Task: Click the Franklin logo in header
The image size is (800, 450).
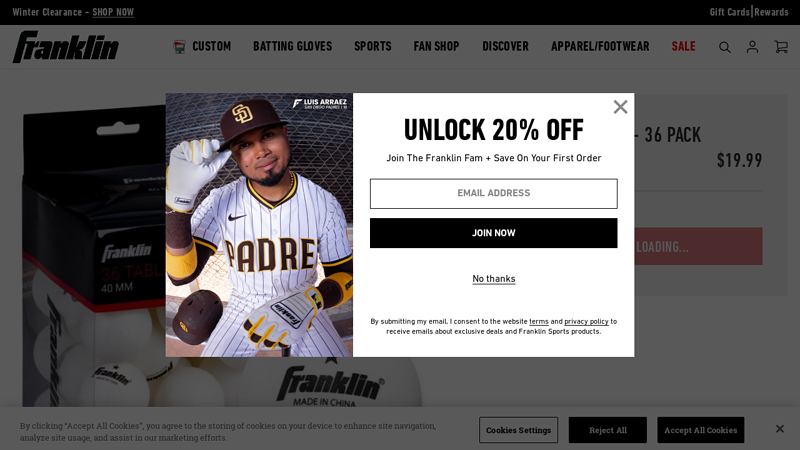Action: point(66,47)
